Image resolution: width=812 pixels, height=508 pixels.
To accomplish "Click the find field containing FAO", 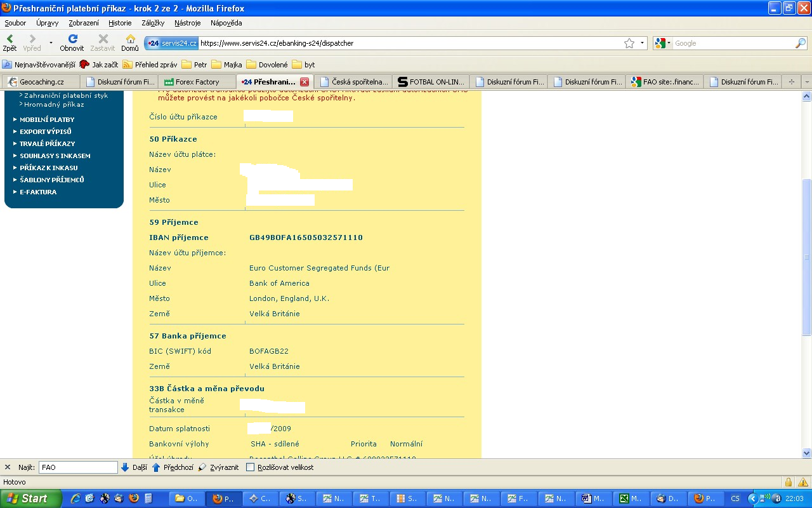I will click(x=78, y=467).
